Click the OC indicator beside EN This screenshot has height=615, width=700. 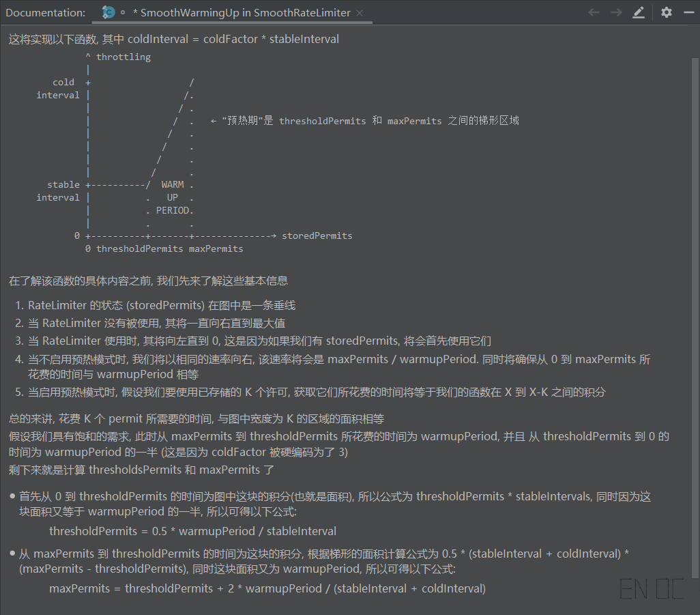tap(669, 589)
